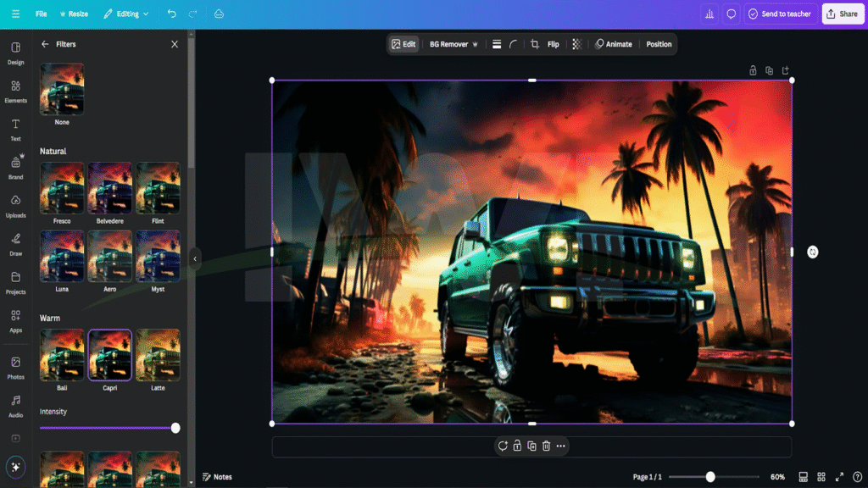The image size is (868, 488).
Task: Click the Intensity slider handle
Action: point(175,428)
